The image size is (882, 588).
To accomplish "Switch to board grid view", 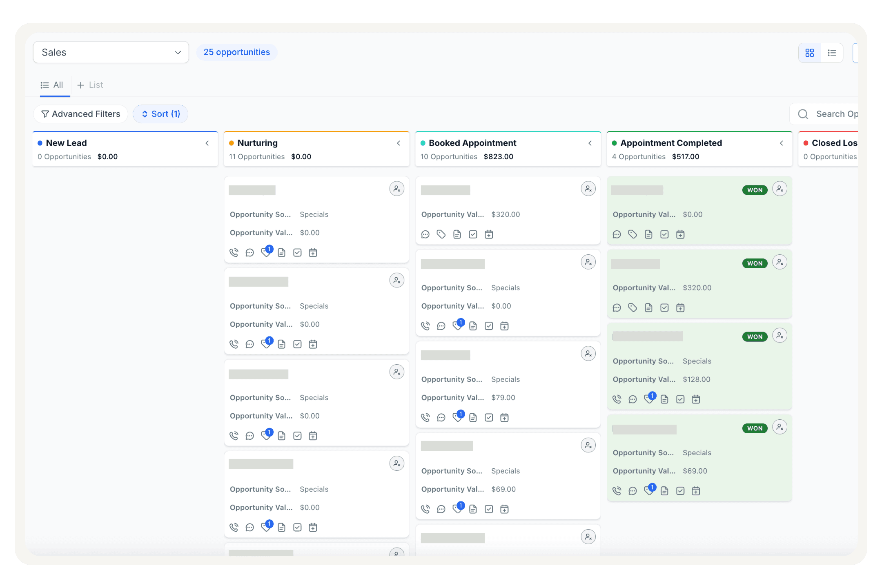I will point(809,53).
